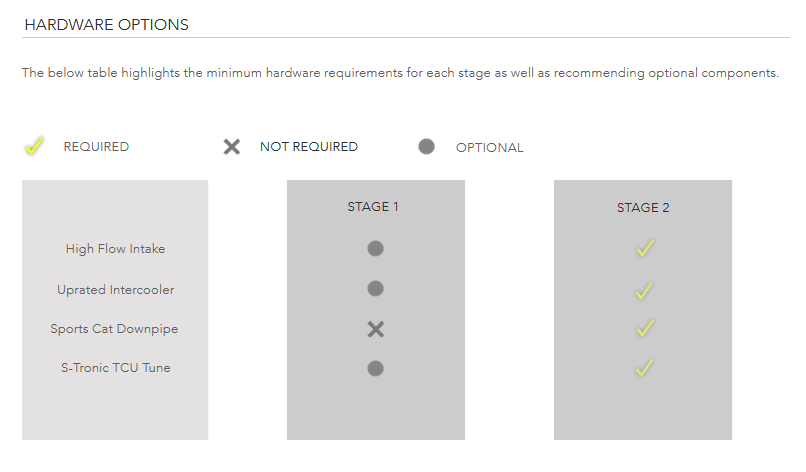Click Stage 2 S-Tronic TCU Tune checkmark
This screenshot has height=472, width=806.
click(644, 368)
